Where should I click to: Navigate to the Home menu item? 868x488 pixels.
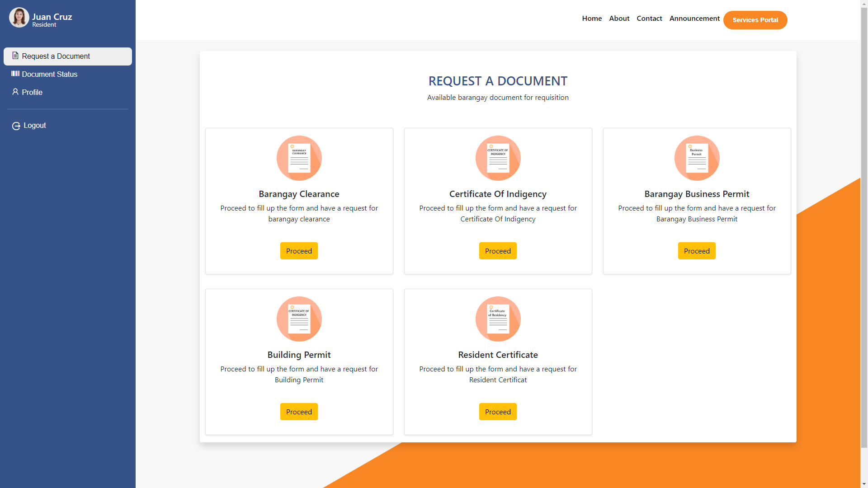(592, 18)
